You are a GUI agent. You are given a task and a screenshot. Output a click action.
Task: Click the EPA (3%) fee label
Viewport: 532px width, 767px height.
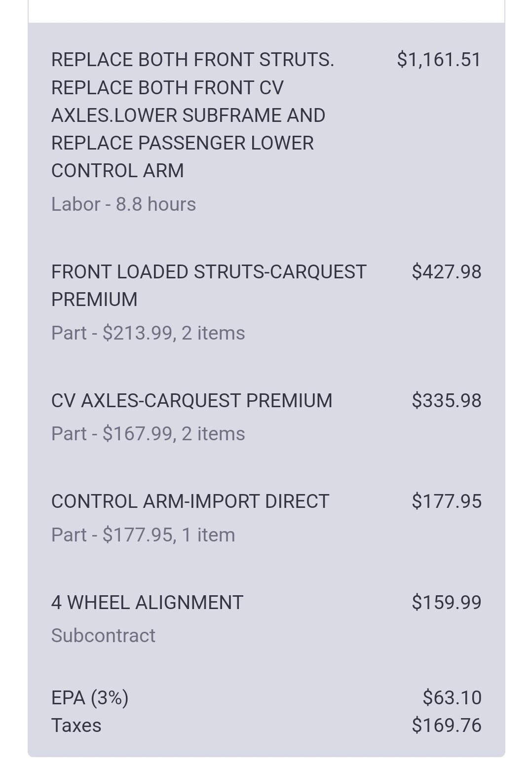pos(90,698)
